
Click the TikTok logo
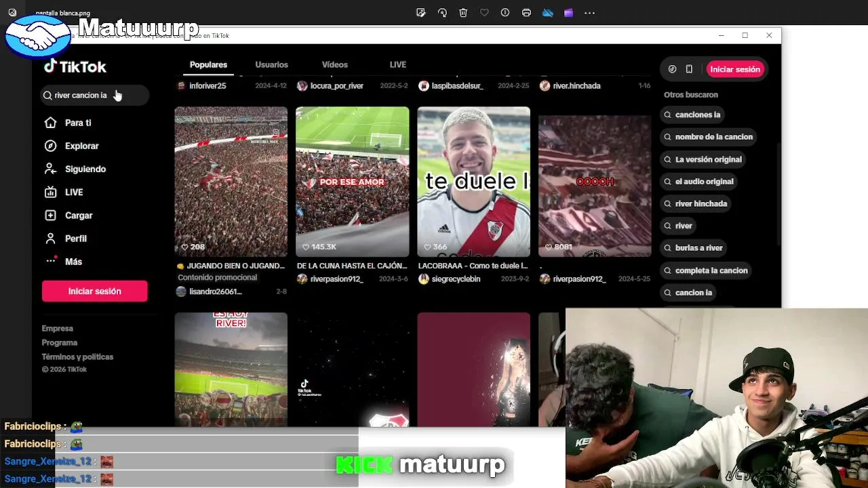coord(75,66)
